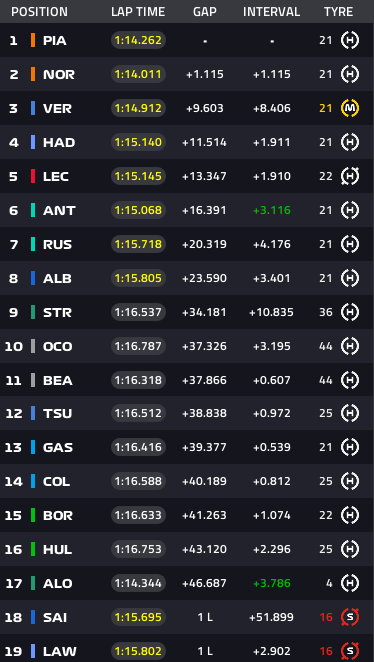374x662 pixels.
Task: Select driver name HUL in sixteenth place
Action: coord(57,550)
